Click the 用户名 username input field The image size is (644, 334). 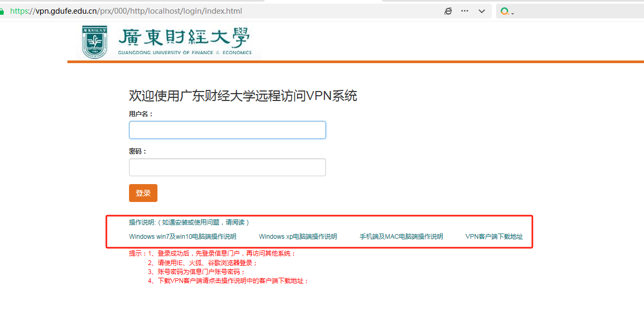point(227,130)
